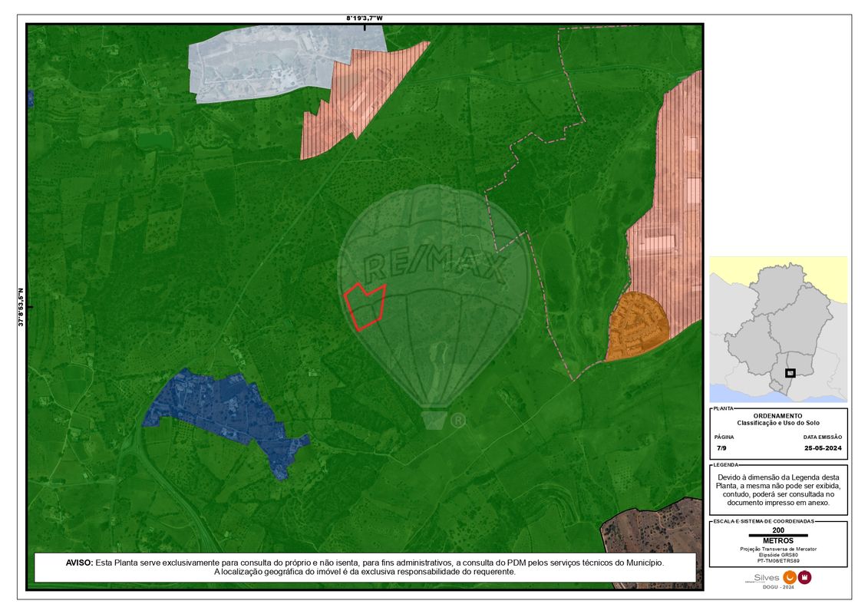The height and width of the screenshot is (614, 868).
Task: Click the latitude label 37°8'53,5"N
Action: (x=21, y=307)
